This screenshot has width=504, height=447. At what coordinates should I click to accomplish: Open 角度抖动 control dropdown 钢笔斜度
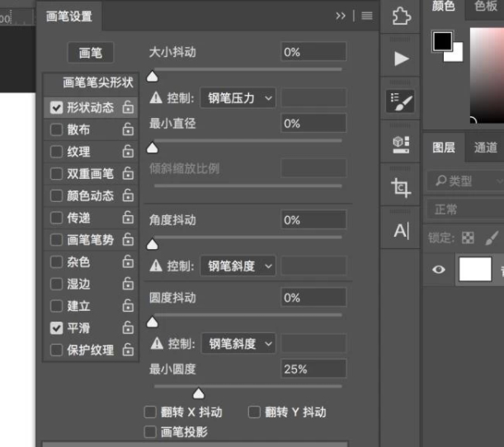tap(238, 266)
